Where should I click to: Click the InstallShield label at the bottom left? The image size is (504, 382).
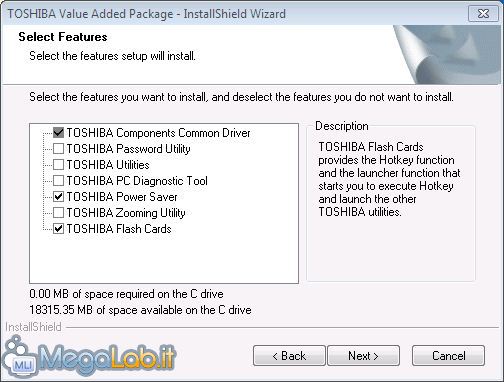pyautogui.click(x=33, y=327)
